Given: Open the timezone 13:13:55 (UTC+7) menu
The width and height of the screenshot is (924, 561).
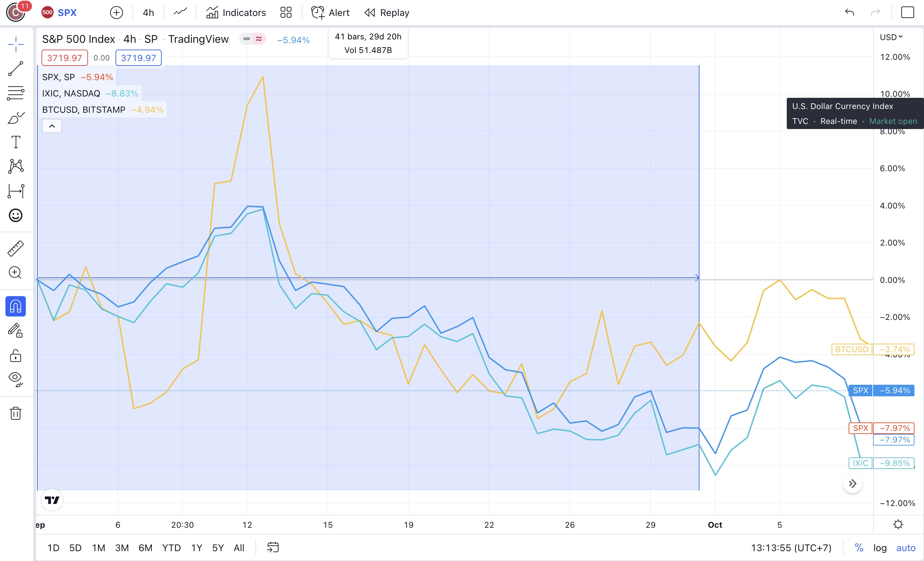Looking at the screenshot, I should 791,548.
